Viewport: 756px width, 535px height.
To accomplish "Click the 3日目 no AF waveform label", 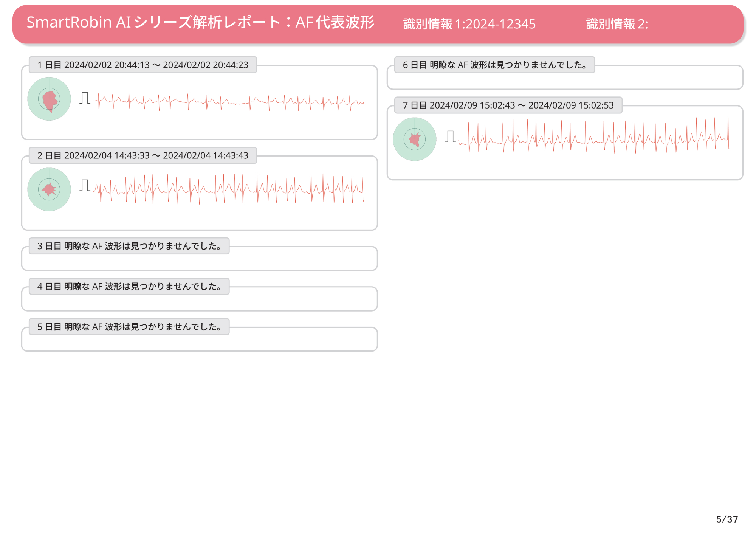I will 129,246.
